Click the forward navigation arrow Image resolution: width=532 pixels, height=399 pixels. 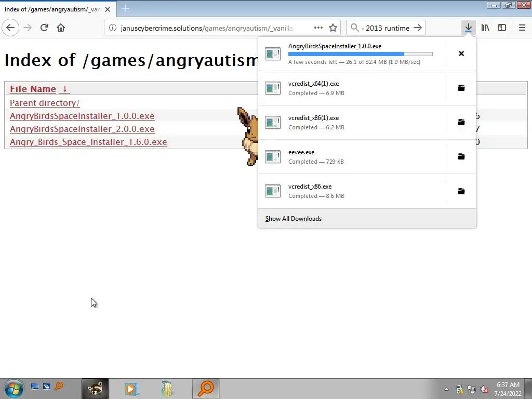point(28,28)
